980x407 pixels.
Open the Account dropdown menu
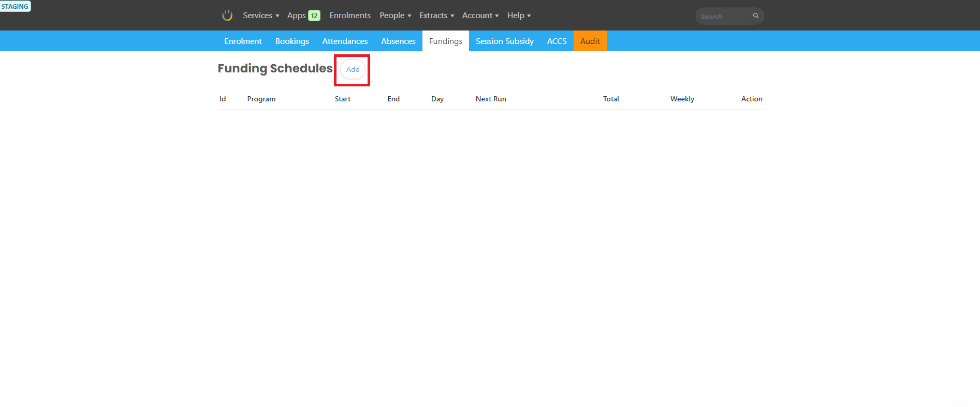click(480, 16)
